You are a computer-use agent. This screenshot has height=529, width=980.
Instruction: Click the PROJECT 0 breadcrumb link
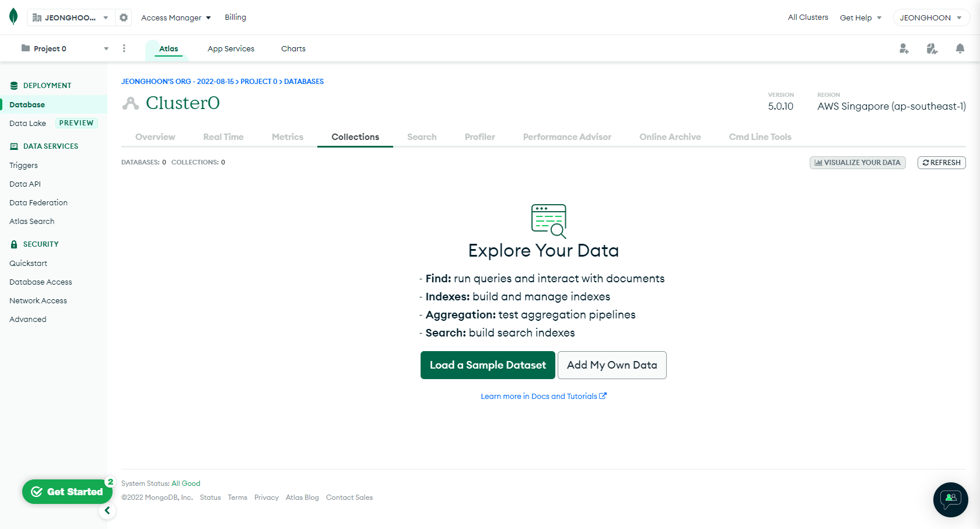pyautogui.click(x=259, y=82)
